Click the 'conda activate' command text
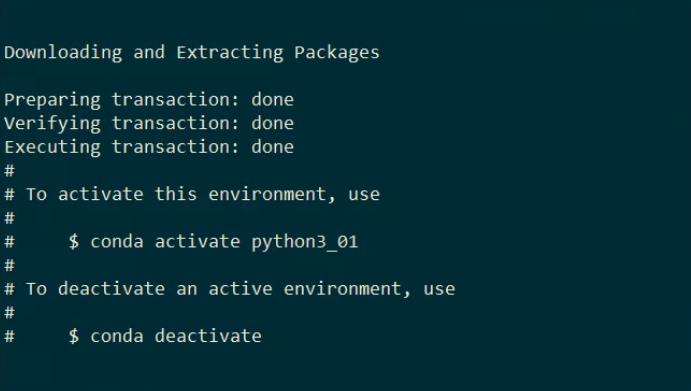This screenshot has height=391, width=691. (165, 242)
